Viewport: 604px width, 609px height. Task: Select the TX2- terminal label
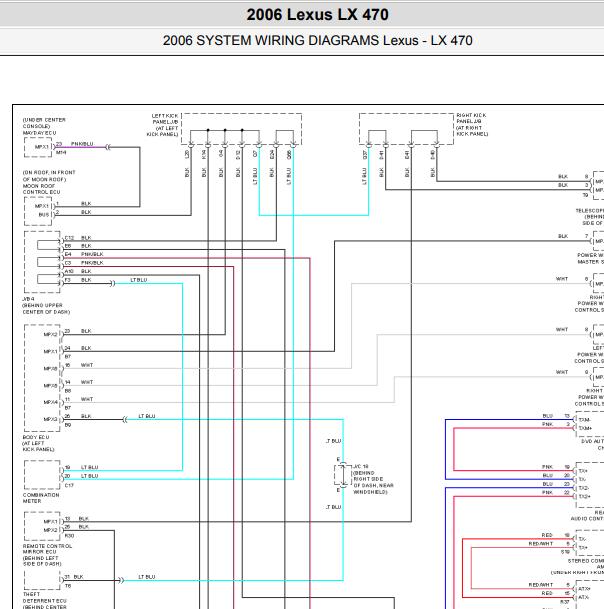coord(584,488)
